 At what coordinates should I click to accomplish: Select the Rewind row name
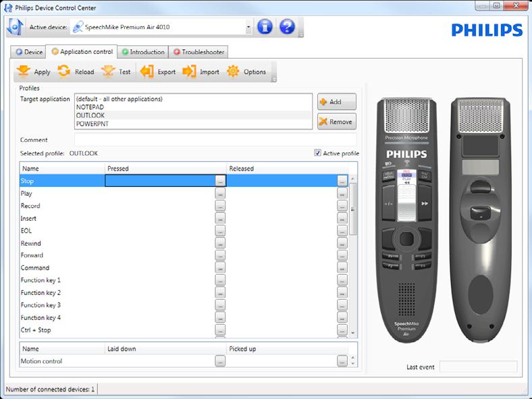tap(31, 243)
